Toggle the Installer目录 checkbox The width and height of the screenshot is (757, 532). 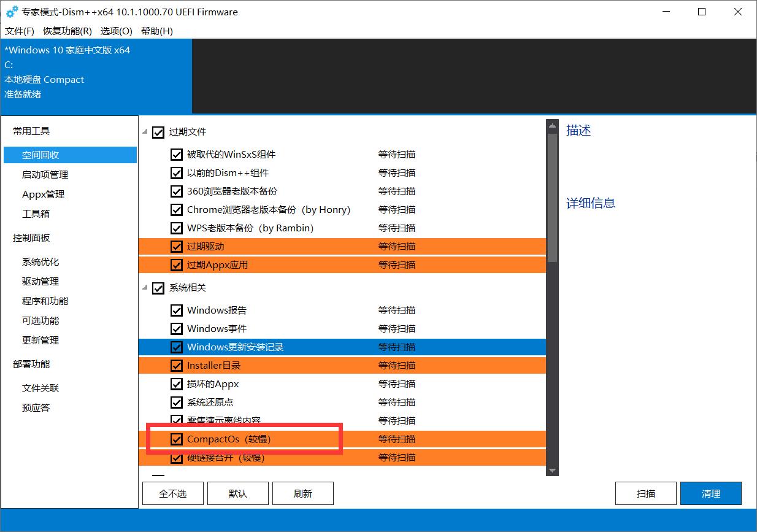tap(177, 366)
